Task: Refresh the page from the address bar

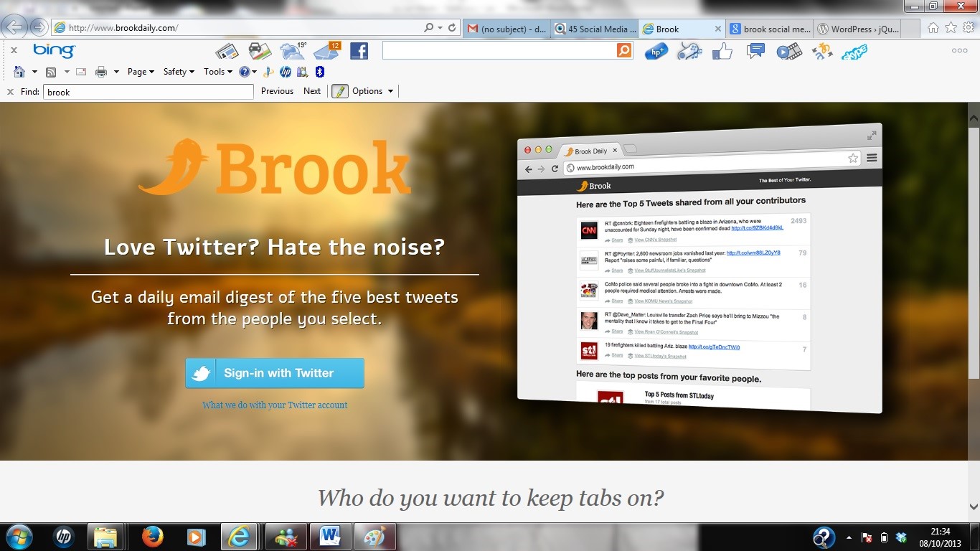Action: [452, 28]
